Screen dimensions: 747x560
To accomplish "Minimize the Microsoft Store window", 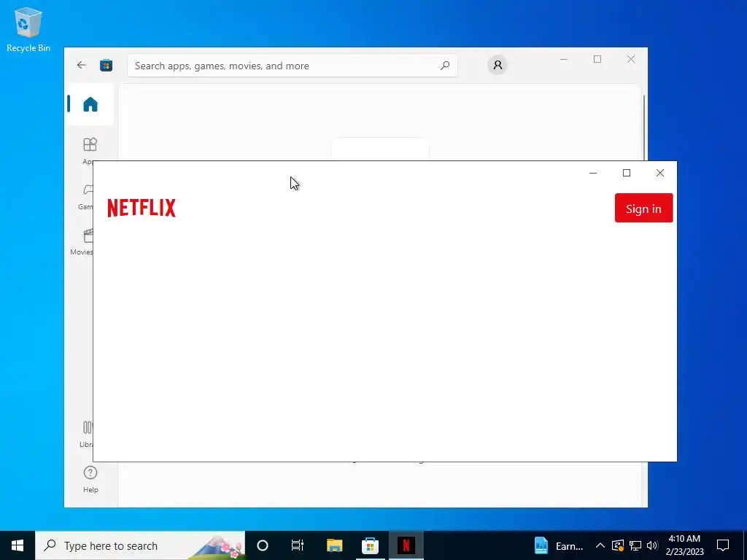I will pos(564,59).
